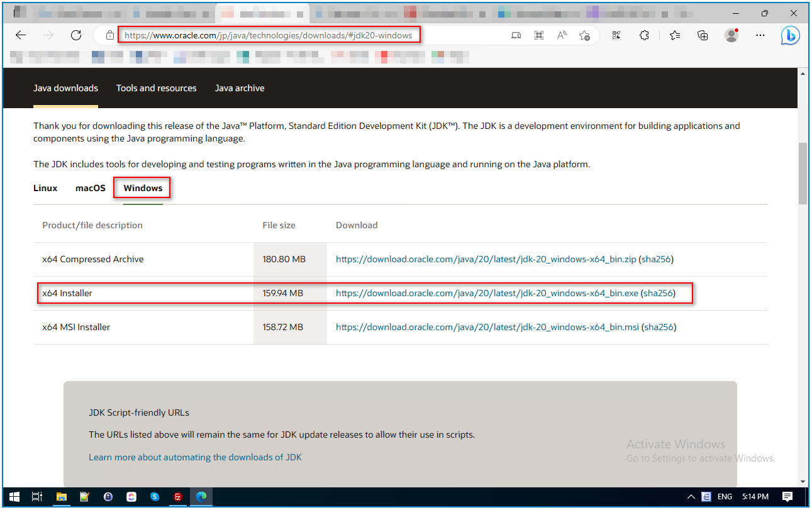Open the Extensions puzzle icon
Image resolution: width=812 pixels, height=510 pixels.
click(x=644, y=35)
